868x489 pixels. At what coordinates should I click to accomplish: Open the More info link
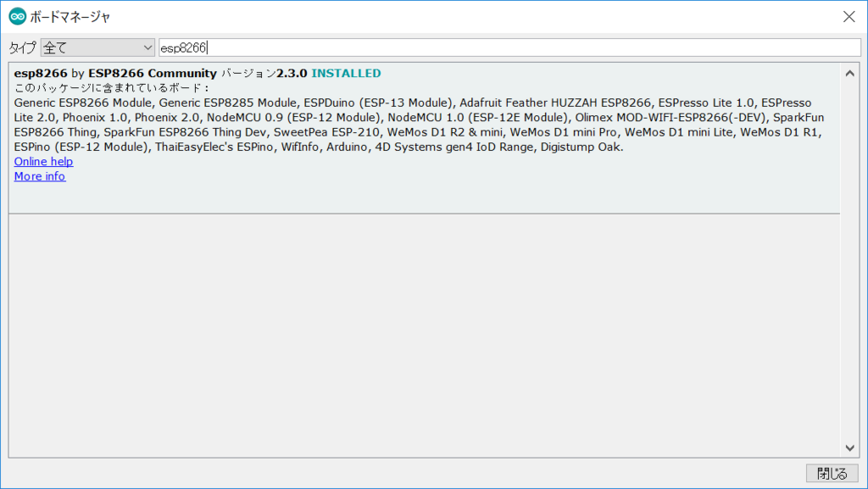(x=40, y=176)
